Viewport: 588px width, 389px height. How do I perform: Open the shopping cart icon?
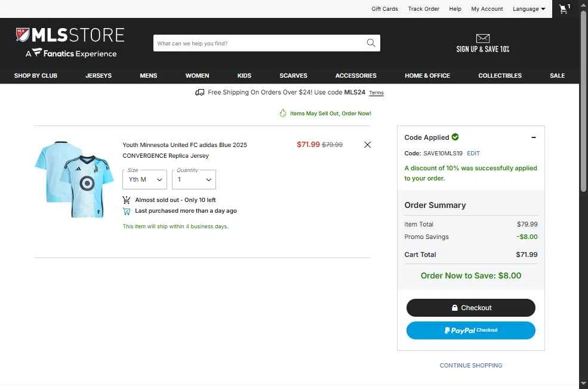coord(564,9)
